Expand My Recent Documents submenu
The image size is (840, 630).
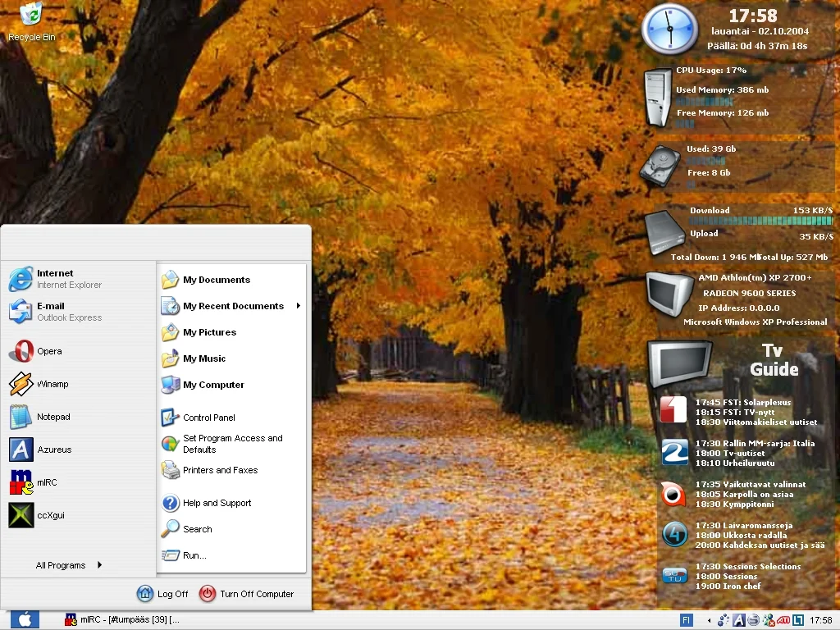pos(233,306)
